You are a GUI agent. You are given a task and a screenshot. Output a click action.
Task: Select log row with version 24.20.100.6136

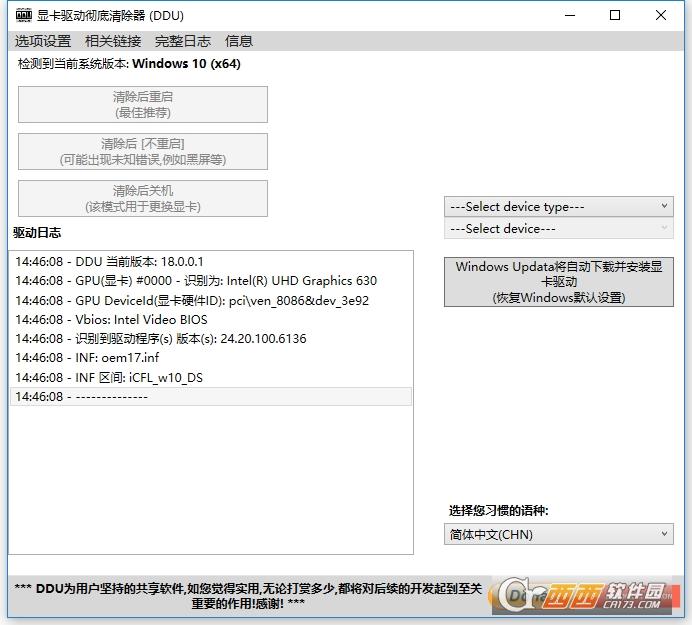click(211, 339)
